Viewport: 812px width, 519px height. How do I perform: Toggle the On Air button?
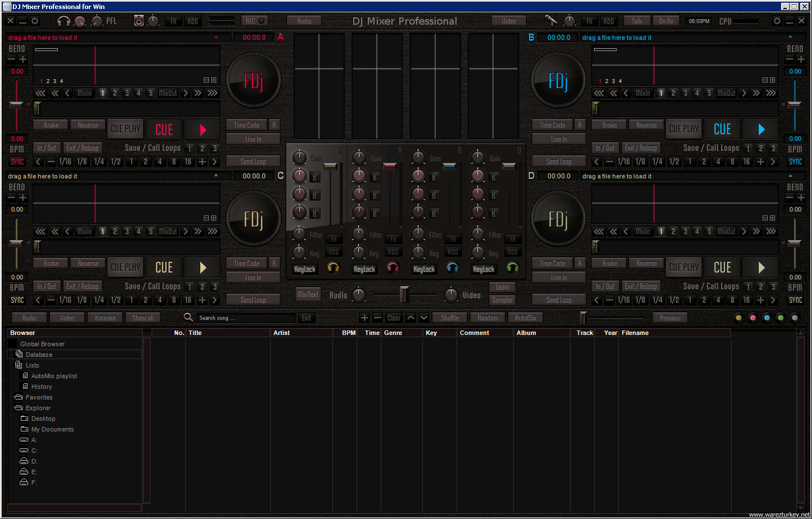(x=667, y=21)
